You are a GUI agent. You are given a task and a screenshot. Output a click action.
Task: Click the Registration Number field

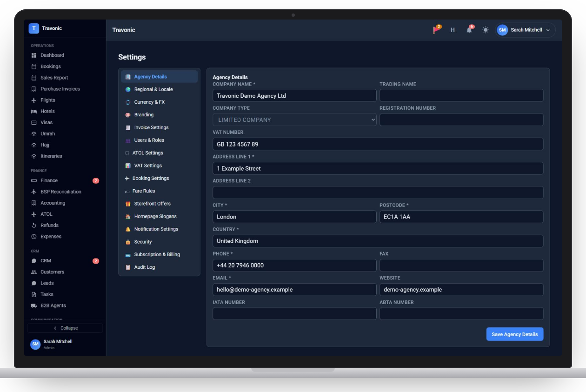[x=461, y=120]
